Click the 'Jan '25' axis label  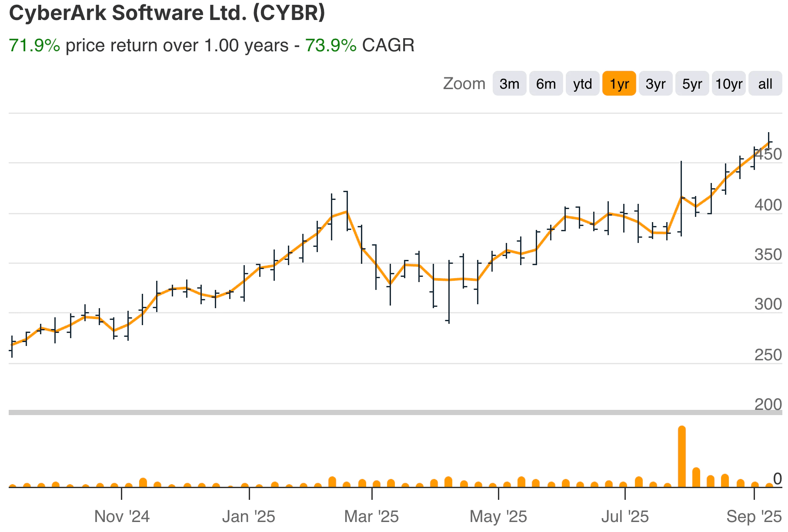click(x=249, y=516)
